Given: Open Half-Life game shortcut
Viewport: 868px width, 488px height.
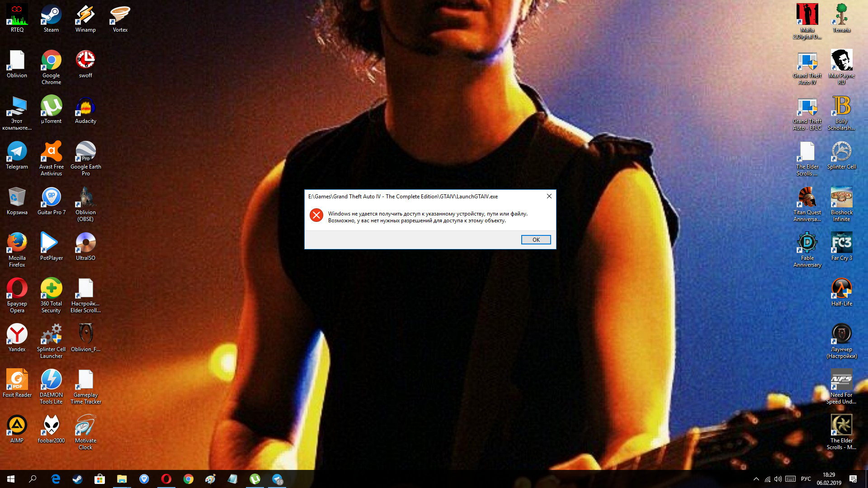Looking at the screenshot, I should pyautogui.click(x=840, y=288).
